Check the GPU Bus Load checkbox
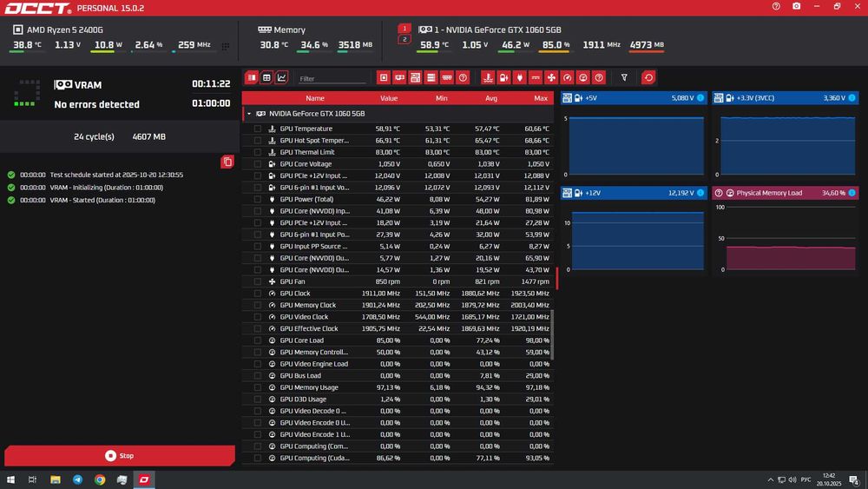This screenshot has height=489, width=868. point(258,375)
